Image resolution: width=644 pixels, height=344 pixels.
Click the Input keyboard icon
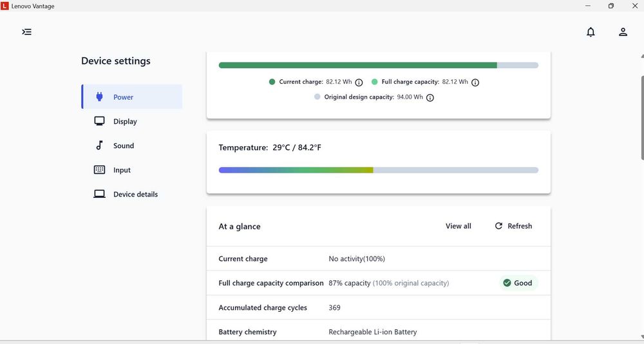tap(99, 169)
